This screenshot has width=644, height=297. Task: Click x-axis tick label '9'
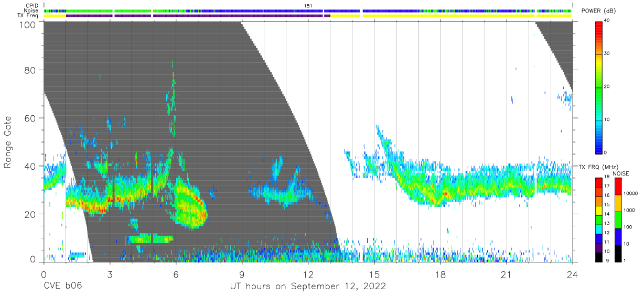(242, 274)
